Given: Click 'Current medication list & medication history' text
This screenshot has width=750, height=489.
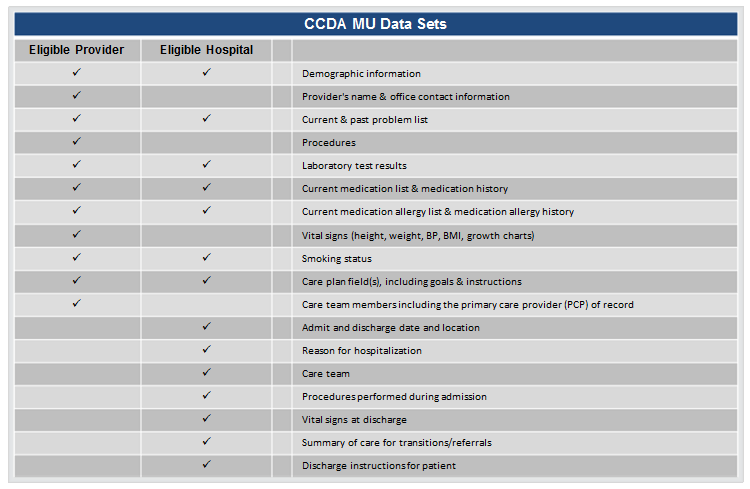Looking at the screenshot, I should click(405, 189).
